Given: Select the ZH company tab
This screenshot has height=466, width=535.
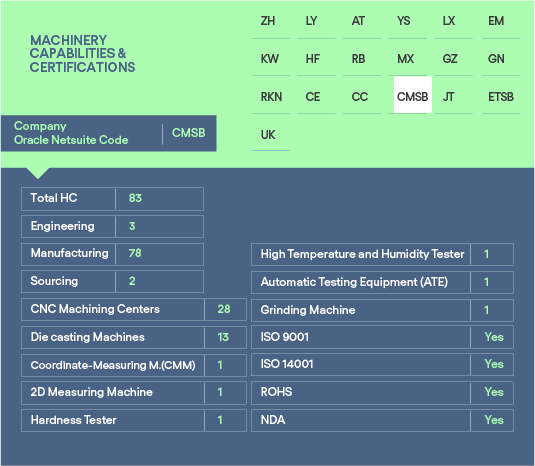Looking at the screenshot, I should (271, 21).
